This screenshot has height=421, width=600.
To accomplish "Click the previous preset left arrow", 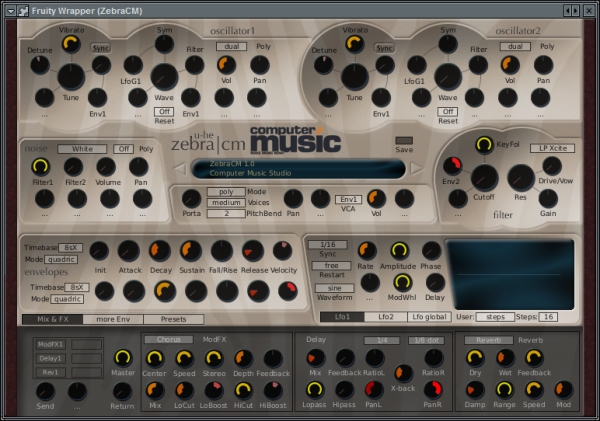I will [180, 169].
